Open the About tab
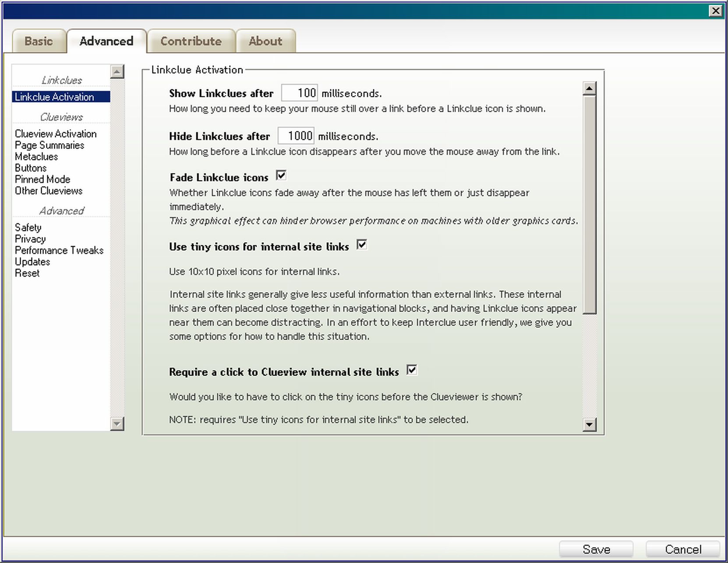This screenshot has height=563, width=728. [x=265, y=42]
